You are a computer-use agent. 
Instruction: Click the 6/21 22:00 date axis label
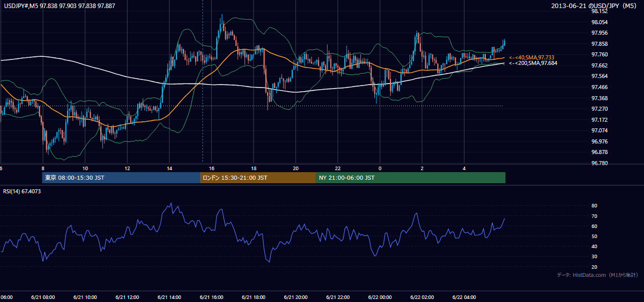(x=338, y=297)
